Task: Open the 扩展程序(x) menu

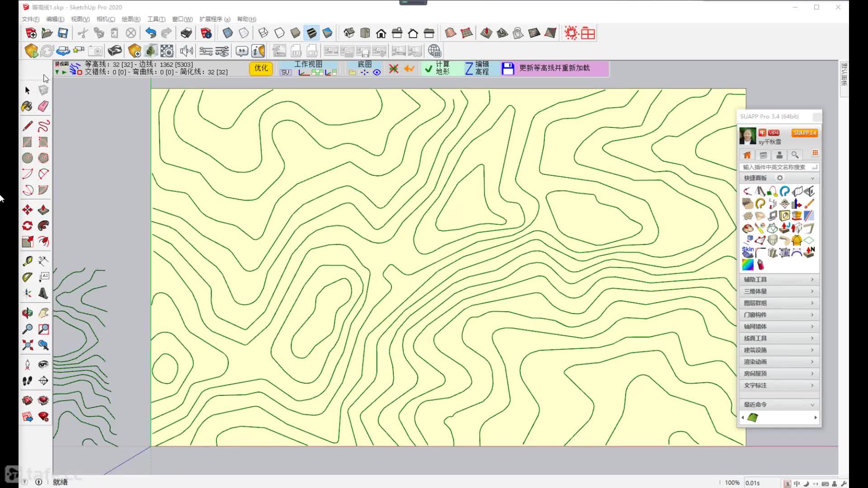Action: 215,19
